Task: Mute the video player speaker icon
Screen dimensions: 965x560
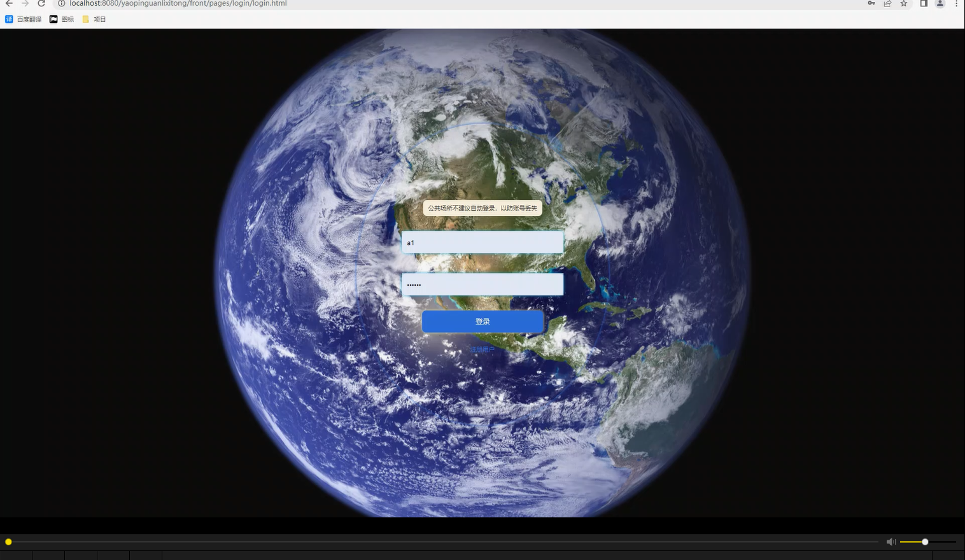Action: pos(891,542)
